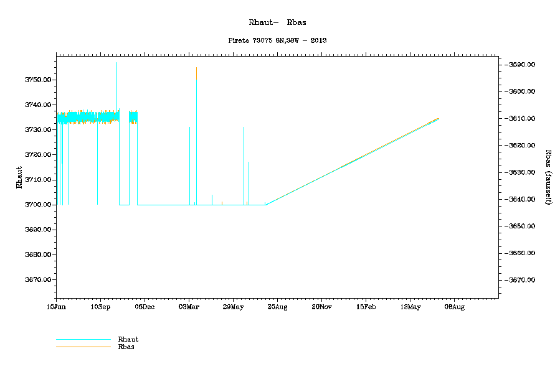The height and width of the screenshot is (392, 555).
Task: Click the 08Aug date label on x-axis
Action: coord(454,307)
